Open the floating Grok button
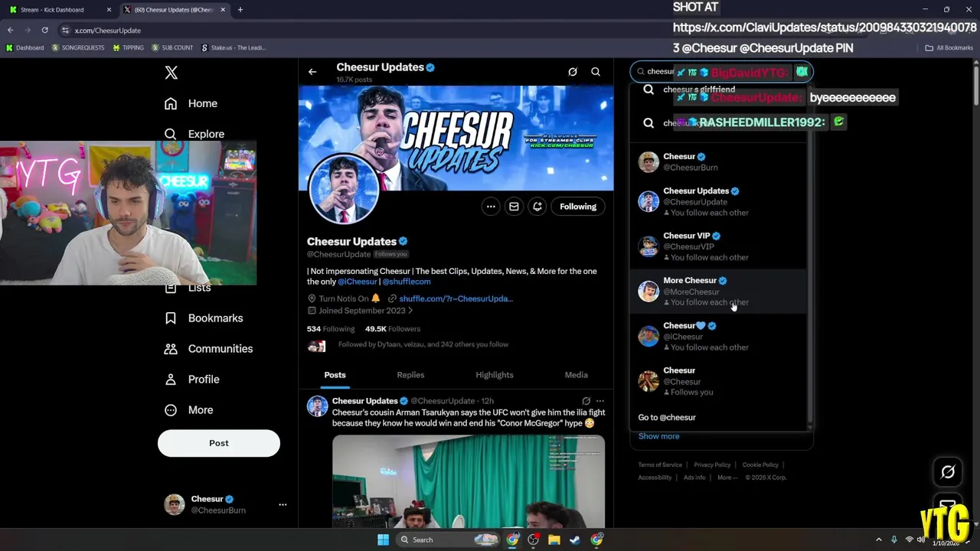Viewport: 980px width, 551px height. (x=948, y=472)
